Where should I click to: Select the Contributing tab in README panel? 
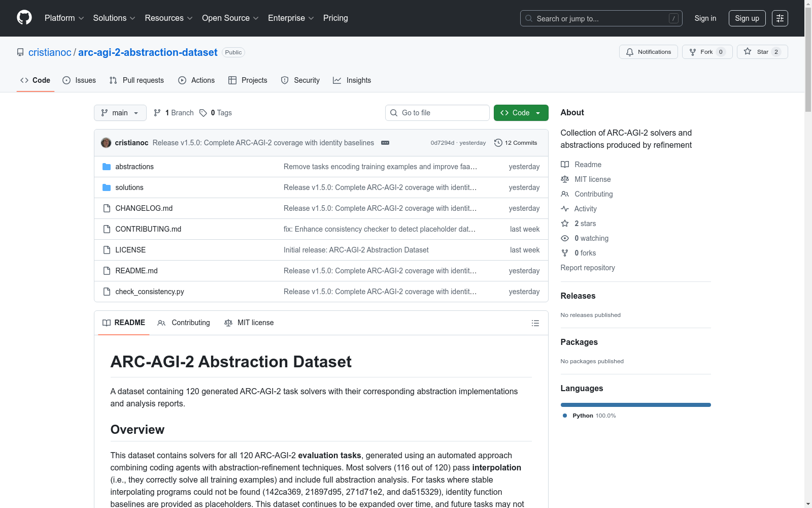pyautogui.click(x=184, y=323)
